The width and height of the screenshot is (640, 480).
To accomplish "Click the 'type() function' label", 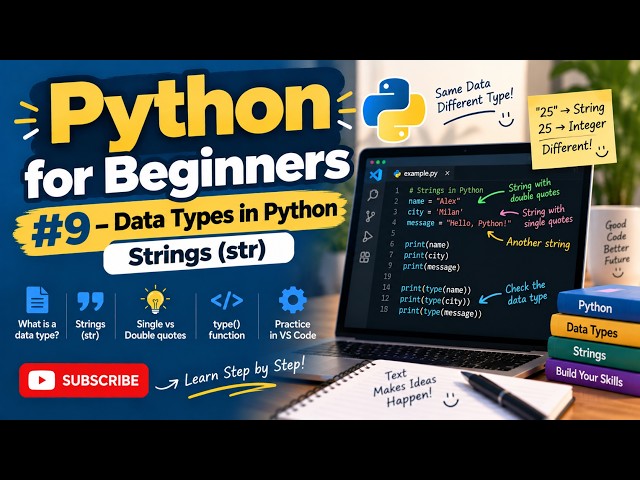I will [x=227, y=329].
